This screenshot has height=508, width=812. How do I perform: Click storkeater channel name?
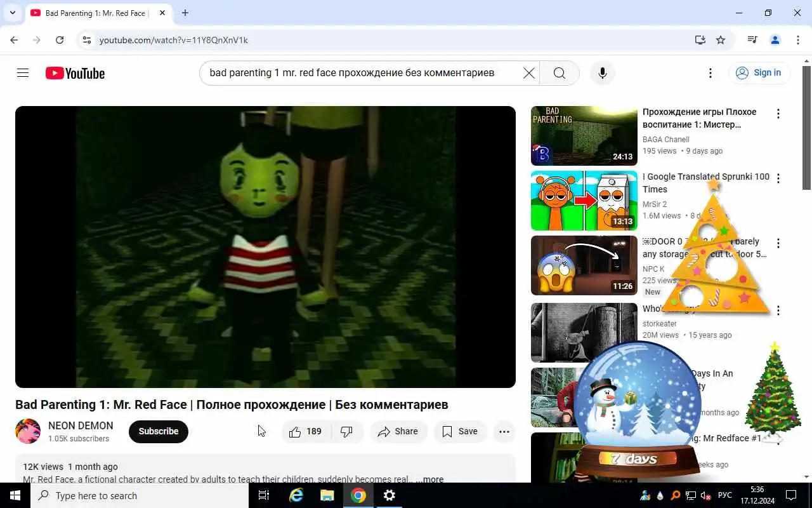click(659, 324)
